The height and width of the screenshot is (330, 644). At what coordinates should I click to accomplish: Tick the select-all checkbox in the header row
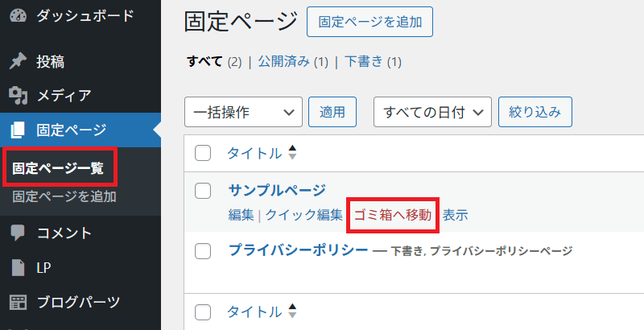[203, 153]
